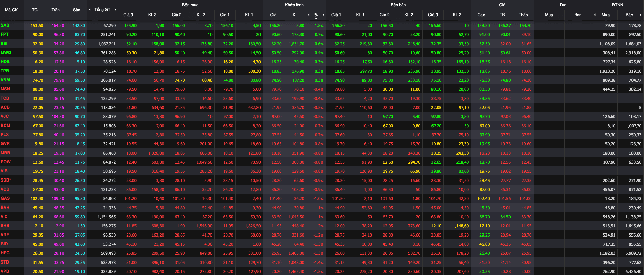Open the VCB stock symbol
This screenshot has height=275, width=644.
pyautogui.click(x=5, y=189)
